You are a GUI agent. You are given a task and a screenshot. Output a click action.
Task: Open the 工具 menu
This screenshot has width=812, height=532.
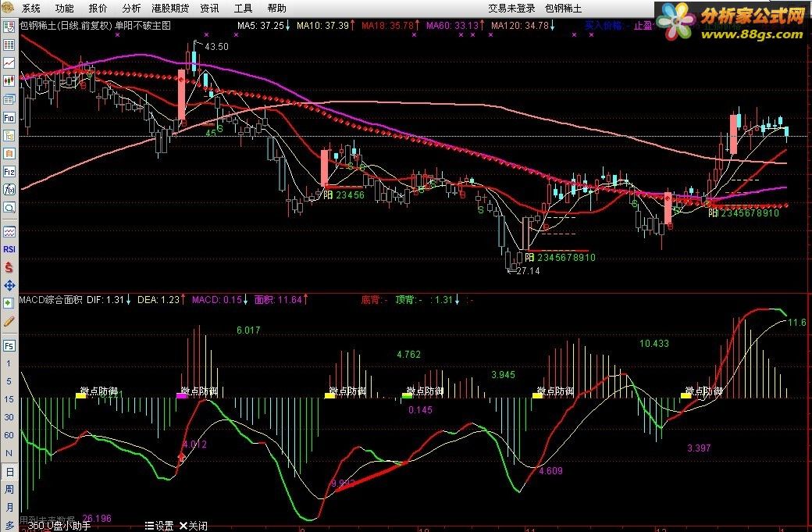click(243, 9)
